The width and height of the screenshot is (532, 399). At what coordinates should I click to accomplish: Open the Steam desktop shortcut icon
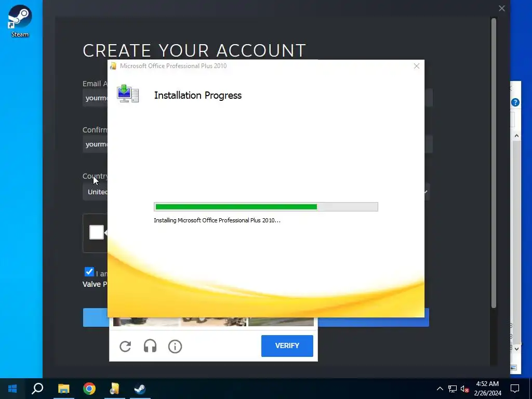(20, 21)
